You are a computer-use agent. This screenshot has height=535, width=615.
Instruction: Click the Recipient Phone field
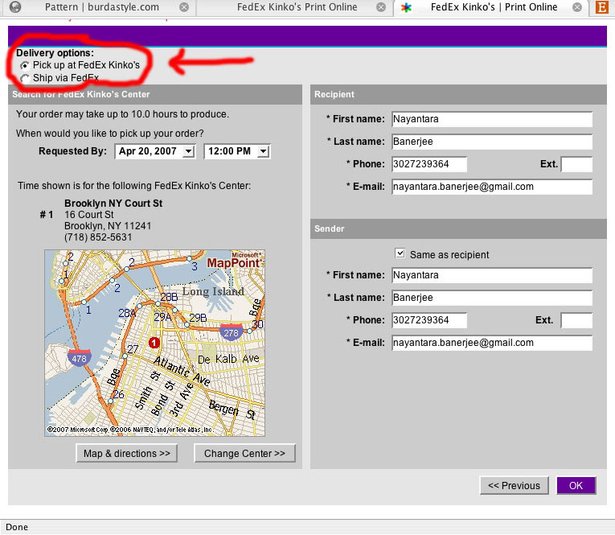pos(429,164)
